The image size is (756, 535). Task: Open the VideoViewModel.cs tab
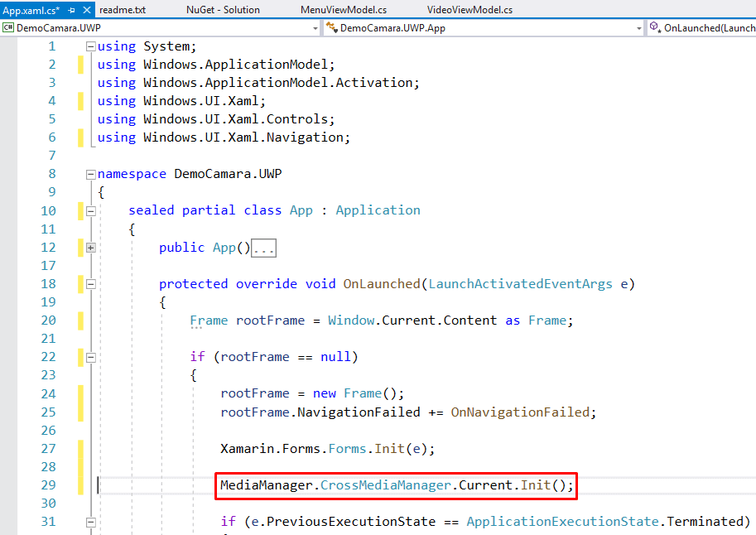pyautogui.click(x=469, y=10)
